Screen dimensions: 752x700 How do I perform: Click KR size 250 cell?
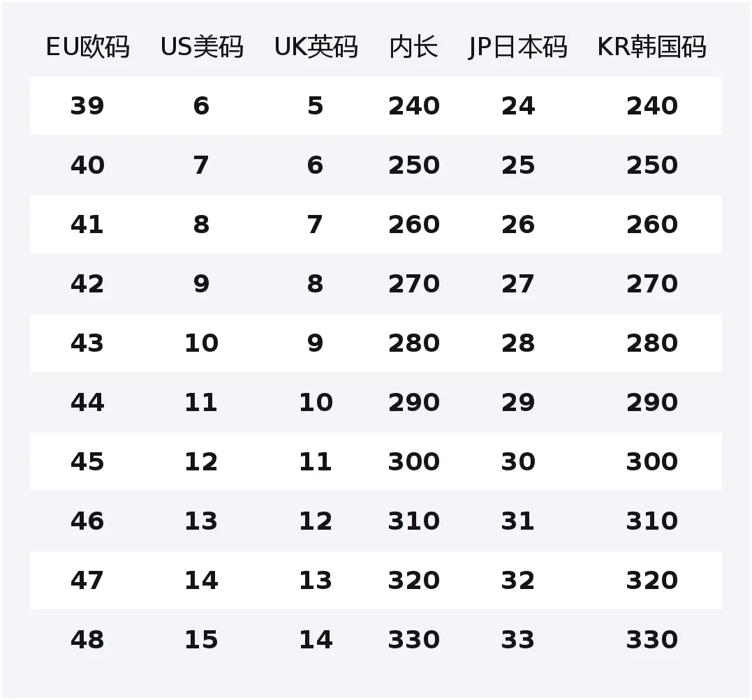tap(652, 165)
